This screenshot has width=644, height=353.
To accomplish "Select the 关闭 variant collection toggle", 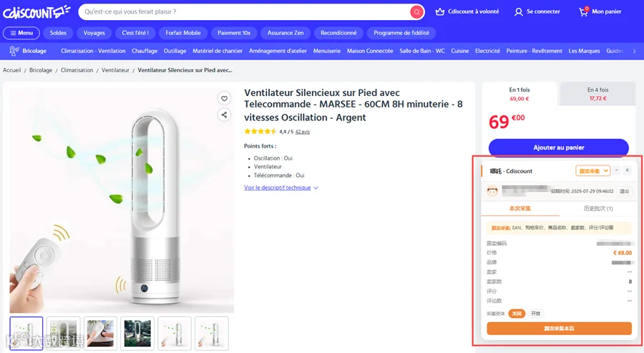I will click(x=517, y=314).
